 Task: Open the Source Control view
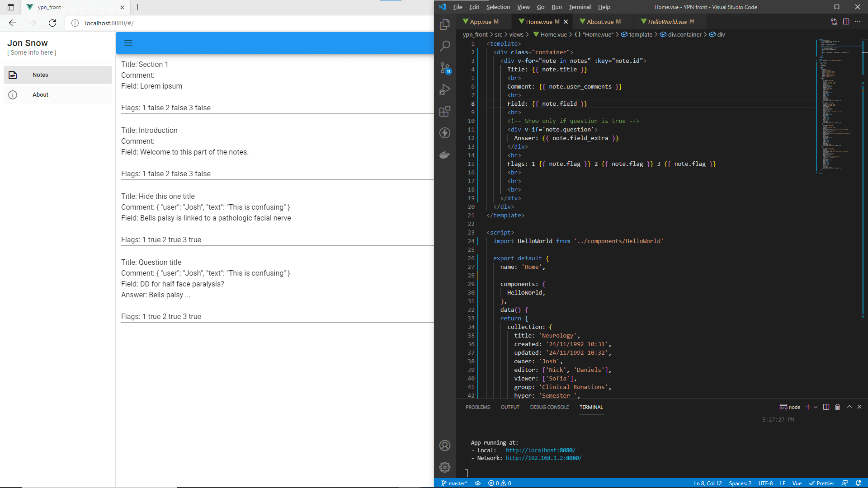tap(445, 68)
